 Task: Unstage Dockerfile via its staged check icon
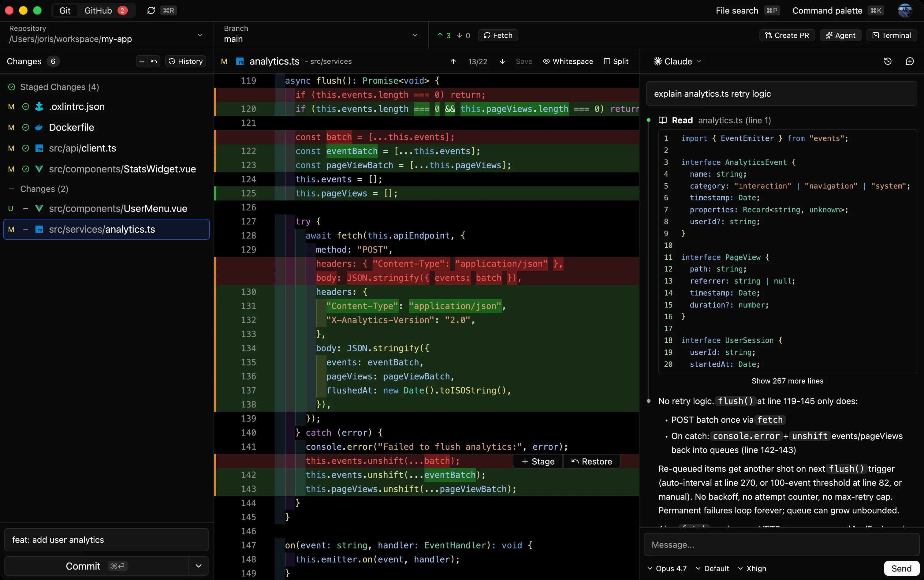[x=25, y=127]
